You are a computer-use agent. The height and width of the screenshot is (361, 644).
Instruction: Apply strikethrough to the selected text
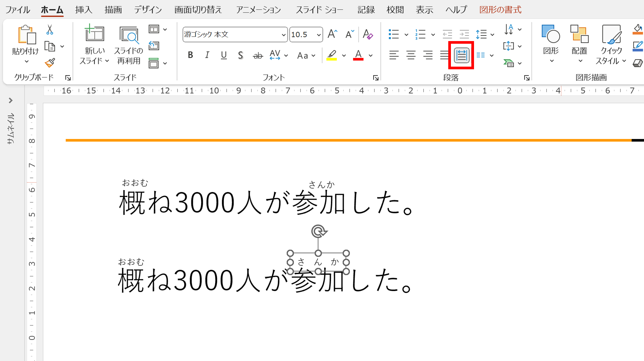point(258,55)
